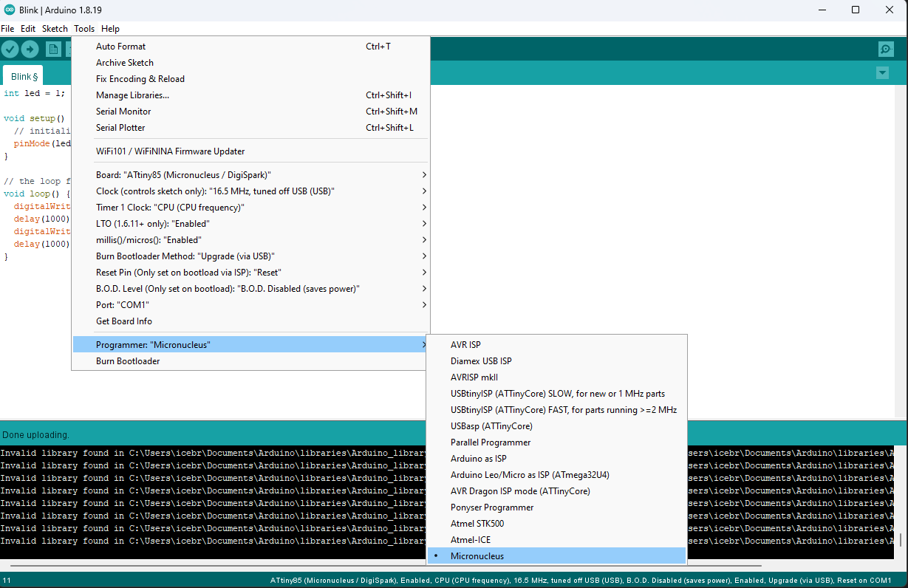Click the New sketch toolbar icon
Viewport: 908px width, 588px height.
coord(53,49)
